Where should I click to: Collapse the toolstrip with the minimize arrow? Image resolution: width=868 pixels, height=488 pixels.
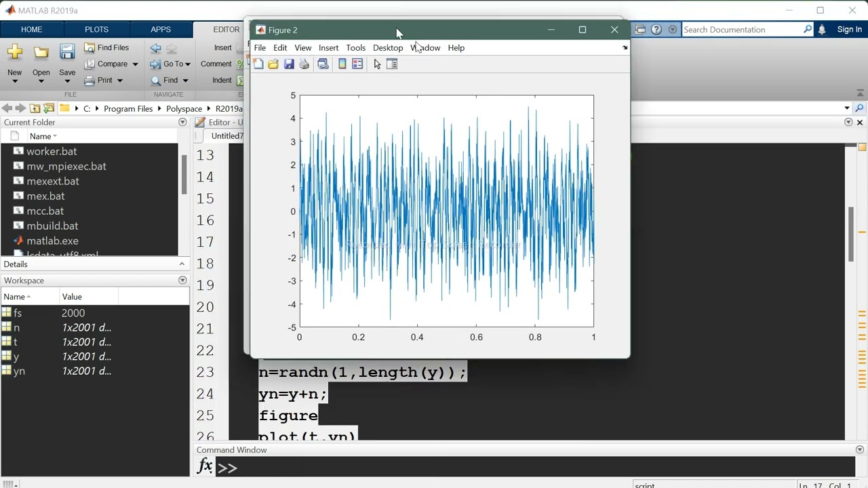[860, 93]
